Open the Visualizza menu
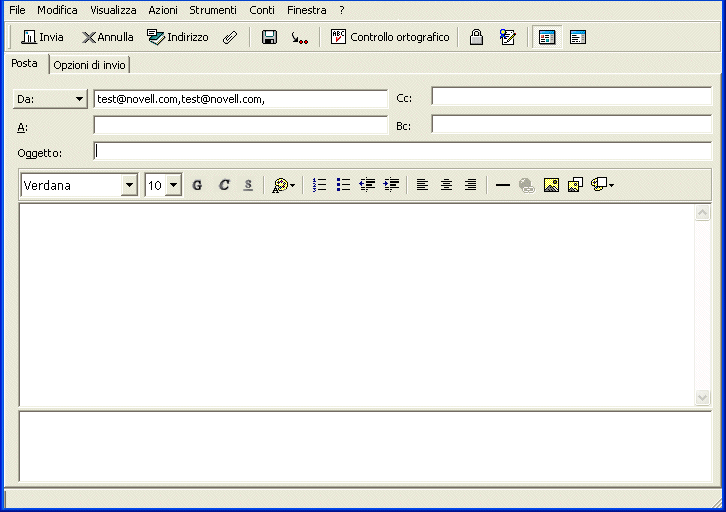This screenshot has height=512, width=726. tap(113, 10)
